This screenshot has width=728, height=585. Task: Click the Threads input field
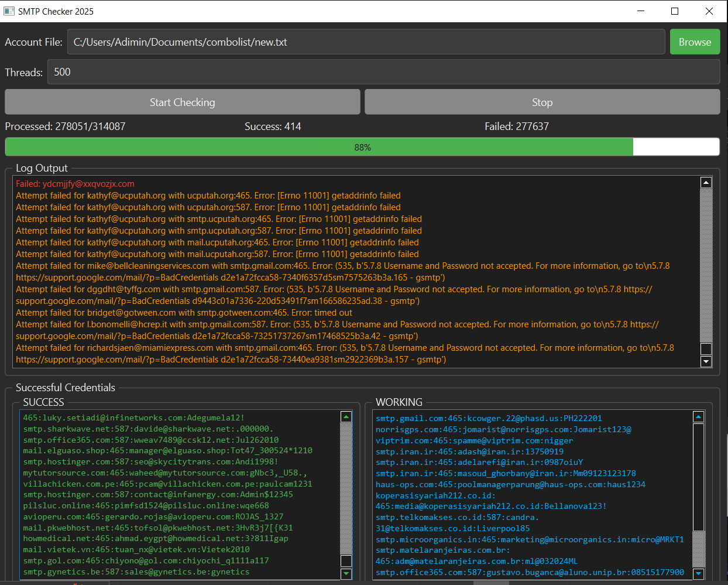point(383,72)
